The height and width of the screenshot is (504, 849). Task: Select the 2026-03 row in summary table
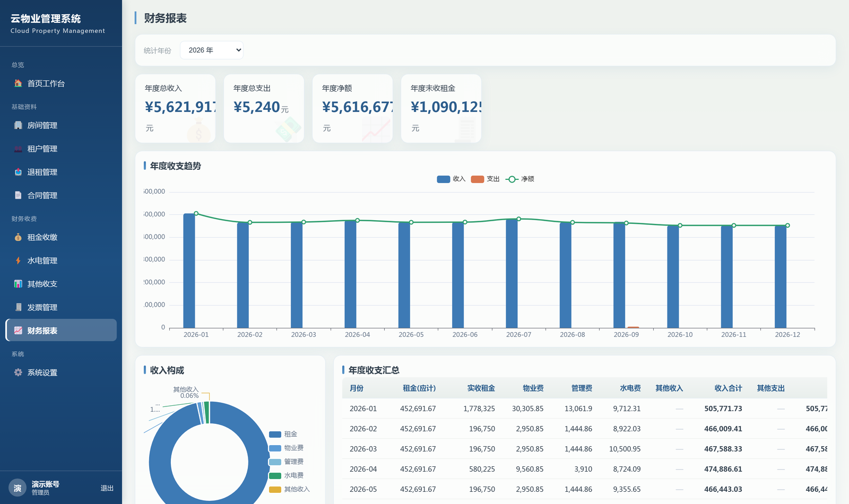point(584,449)
